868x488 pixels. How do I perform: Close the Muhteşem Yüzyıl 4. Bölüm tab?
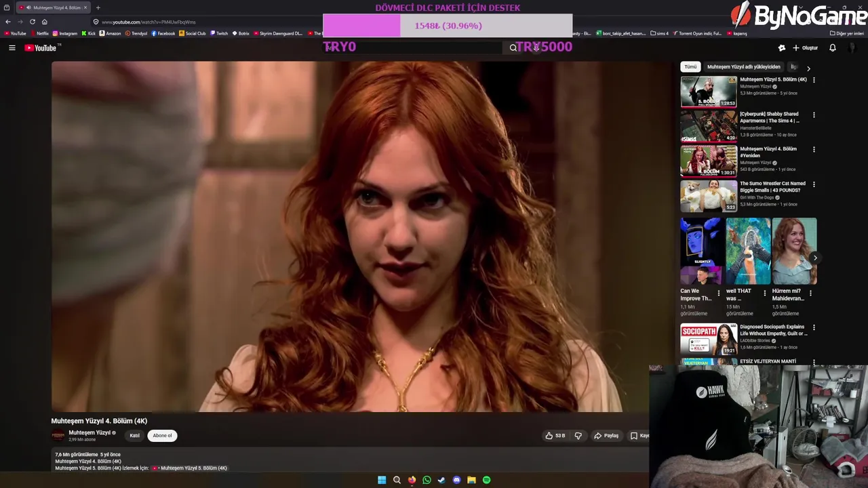(85, 7)
